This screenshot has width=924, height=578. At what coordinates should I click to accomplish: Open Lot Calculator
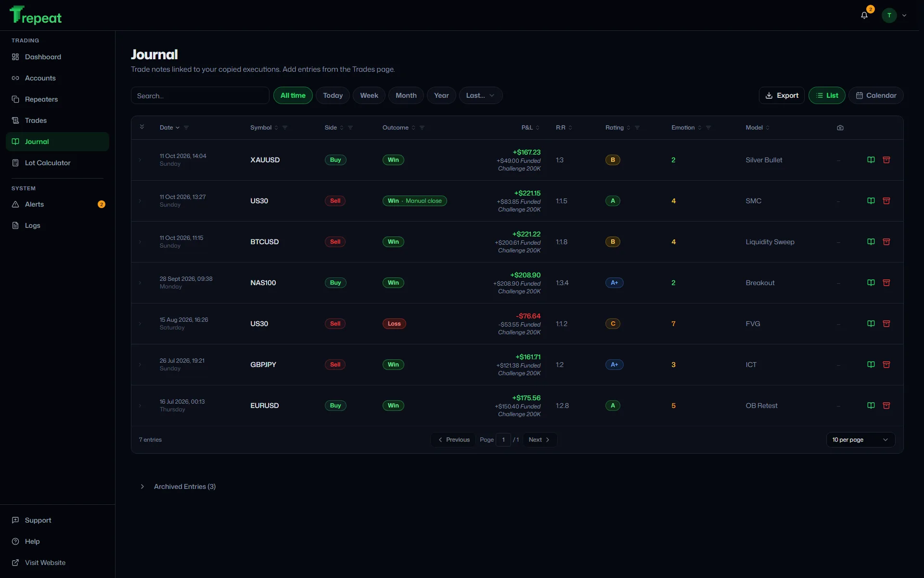57,163
